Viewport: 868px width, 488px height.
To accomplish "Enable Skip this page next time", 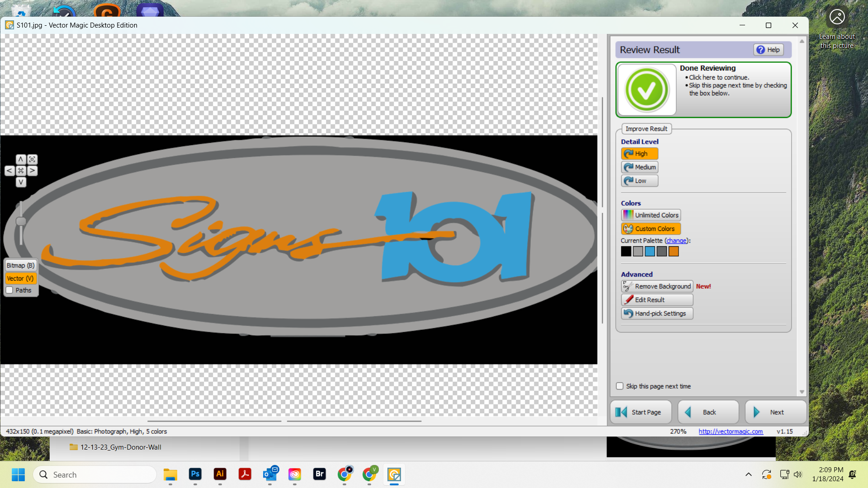I will [x=620, y=386].
